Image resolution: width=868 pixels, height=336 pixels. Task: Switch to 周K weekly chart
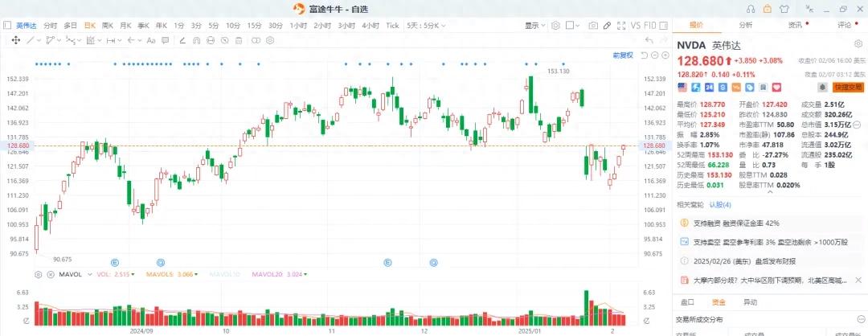108,26
